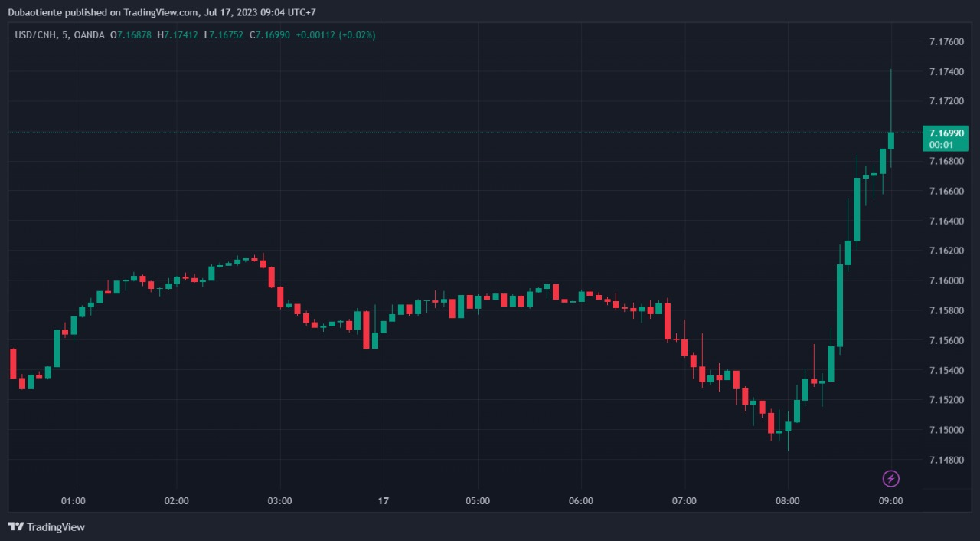The height and width of the screenshot is (541, 980).
Task: Select the 03:00 time axis label
Action: click(x=279, y=501)
